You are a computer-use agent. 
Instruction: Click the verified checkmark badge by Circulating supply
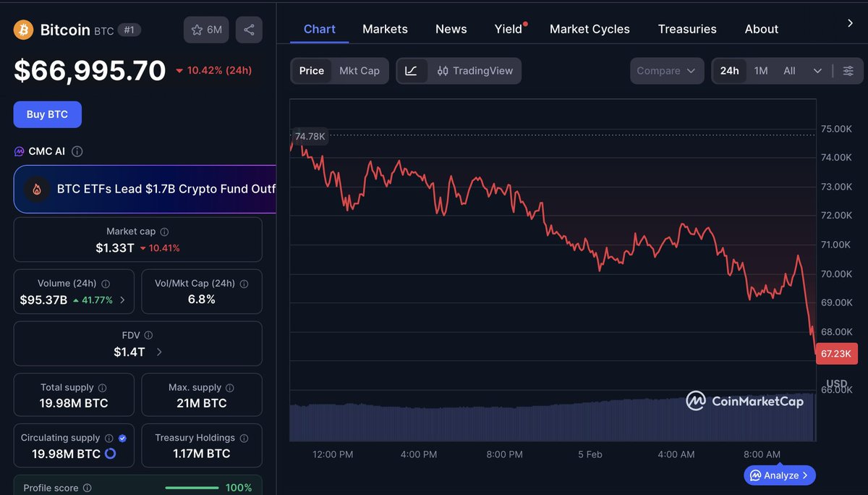122,438
